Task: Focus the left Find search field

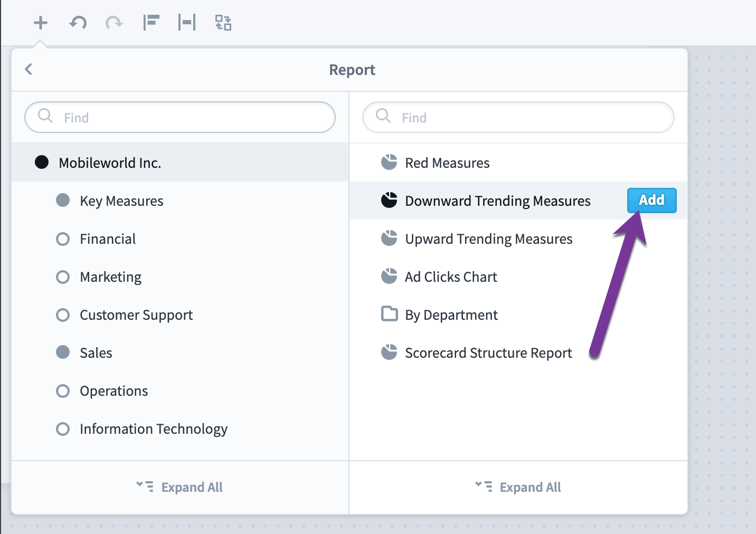Action: pyautogui.click(x=180, y=117)
